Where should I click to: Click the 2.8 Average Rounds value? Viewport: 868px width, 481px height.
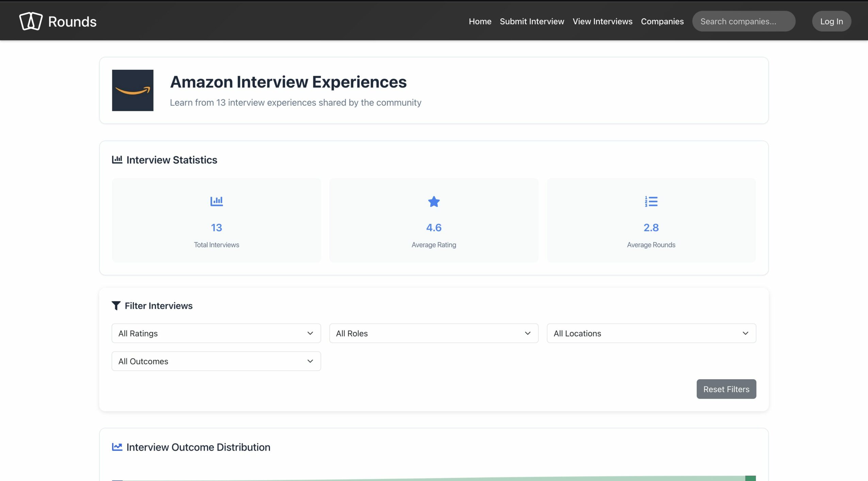coord(651,227)
